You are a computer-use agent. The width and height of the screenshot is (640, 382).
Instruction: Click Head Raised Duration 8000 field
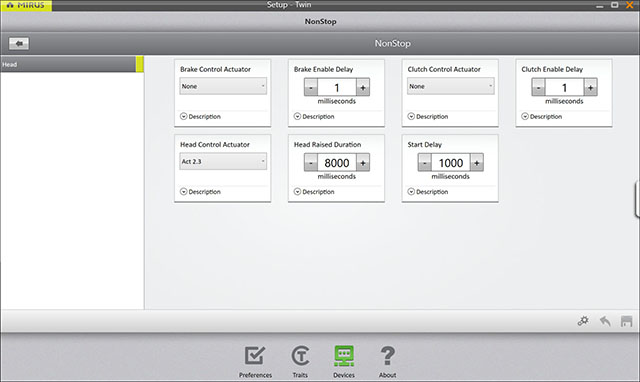coord(337,163)
